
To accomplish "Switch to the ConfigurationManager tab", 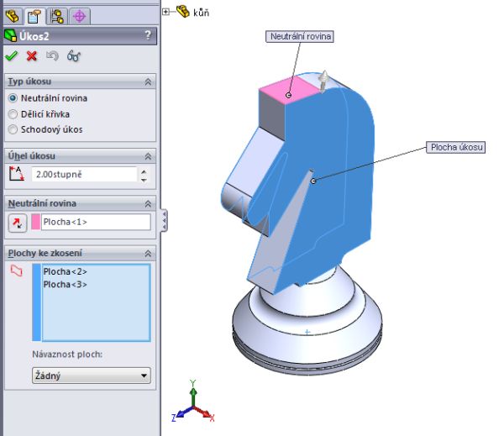I will [x=58, y=14].
